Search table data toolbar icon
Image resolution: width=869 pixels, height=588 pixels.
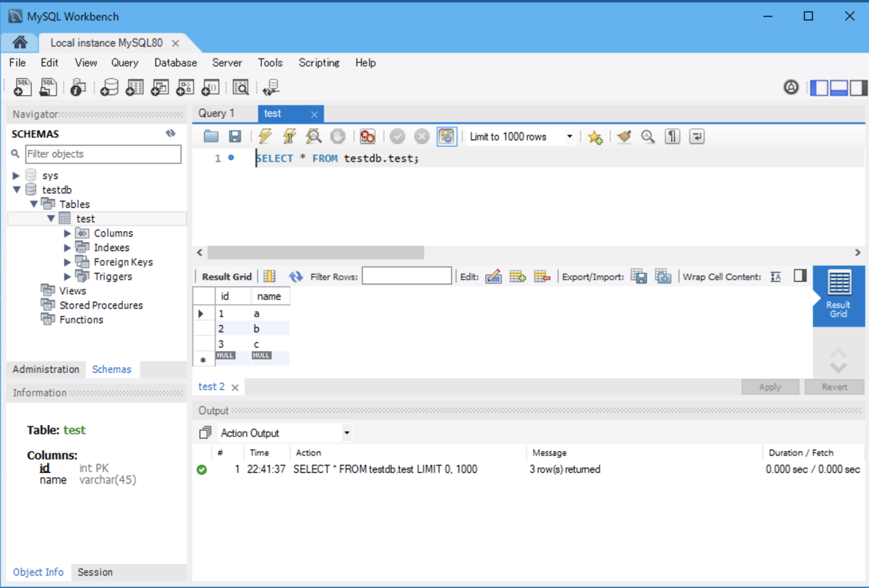pyautogui.click(x=240, y=88)
